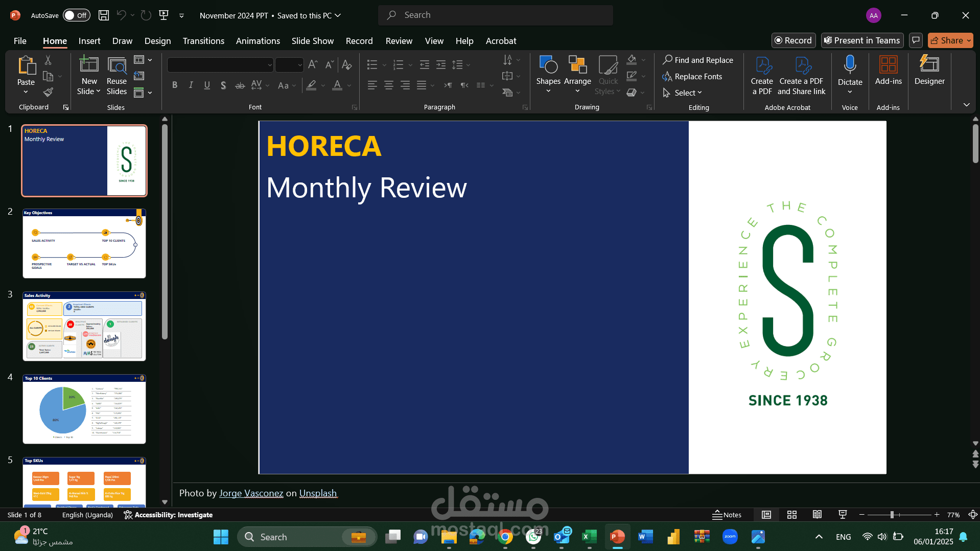Click Accessibility: Investigate status
980x551 pixels.
pyautogui.click(x=168, y=515)
